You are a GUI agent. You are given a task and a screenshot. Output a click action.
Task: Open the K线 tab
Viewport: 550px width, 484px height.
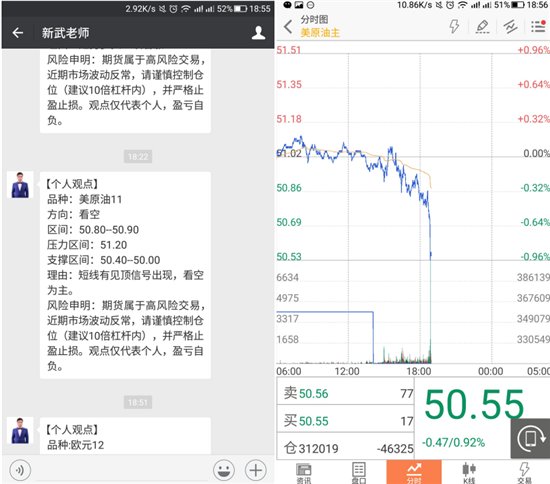469,472
